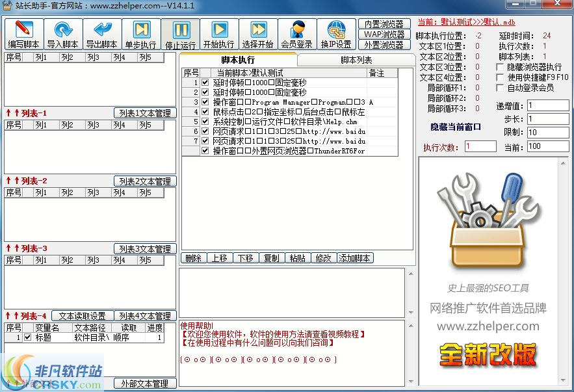
Task: Enable 使用快捷键F9 F10 checkbox
Action: tap(500, 77)
